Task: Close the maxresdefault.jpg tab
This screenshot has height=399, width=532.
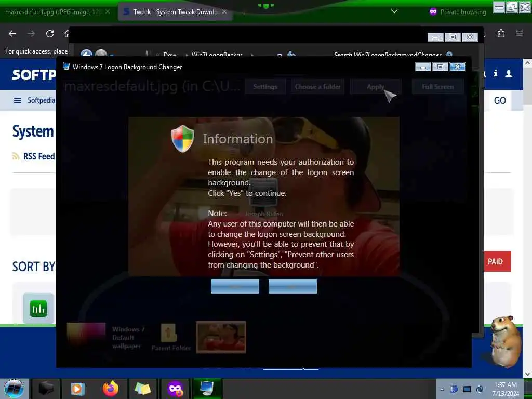Action: (107, 11)
